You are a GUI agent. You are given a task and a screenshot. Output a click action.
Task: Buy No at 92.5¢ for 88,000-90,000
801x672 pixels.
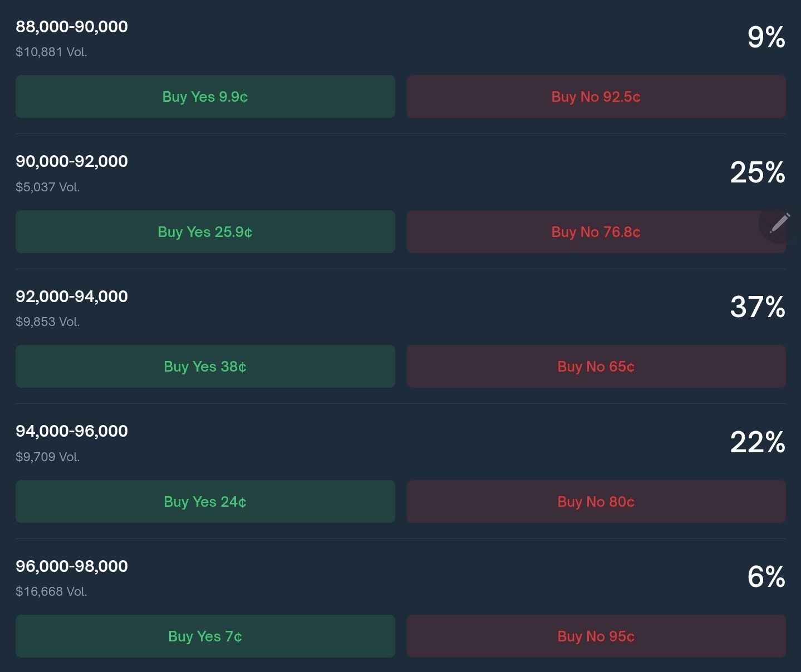[x=596, y=97]
